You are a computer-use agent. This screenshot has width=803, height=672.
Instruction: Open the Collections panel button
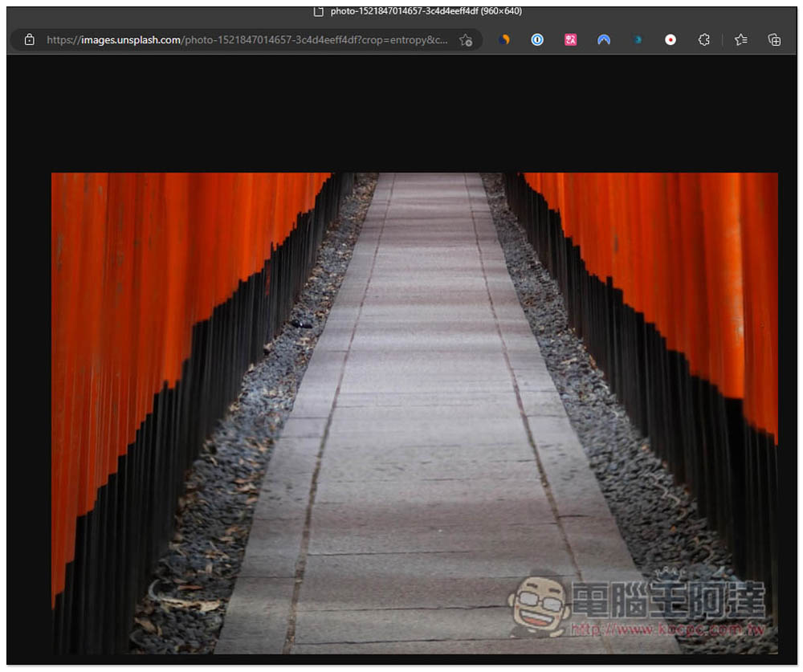pyautogui.click(x=774, y=39)
